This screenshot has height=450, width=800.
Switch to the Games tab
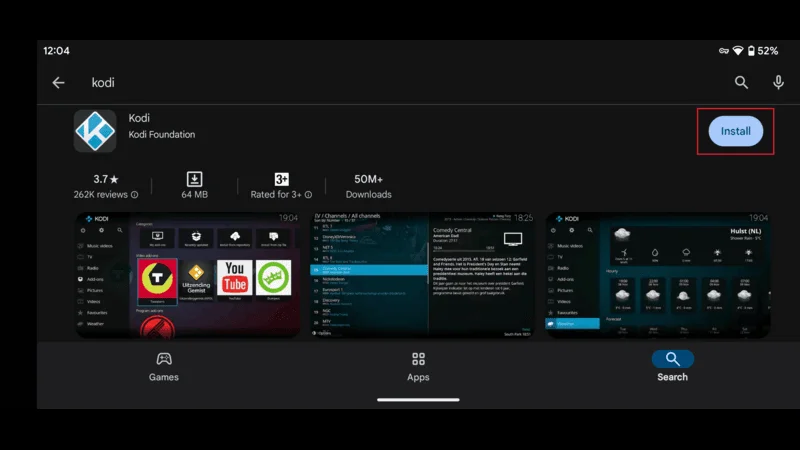coord(164,367)
